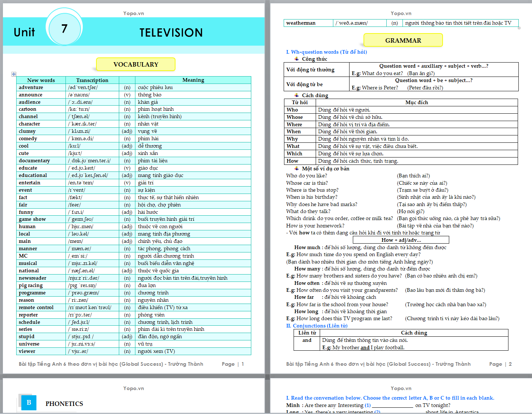Click the table move handle above vocabulary table

pyautogui.click(x=14, y=74)
